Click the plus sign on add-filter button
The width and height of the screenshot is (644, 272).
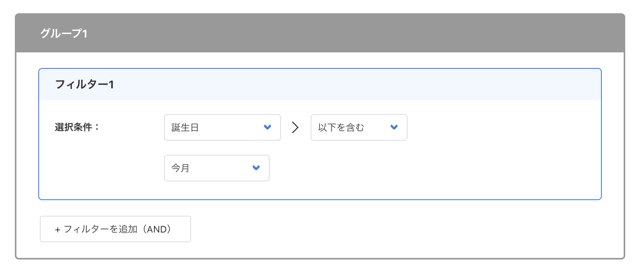pos(57,230)
